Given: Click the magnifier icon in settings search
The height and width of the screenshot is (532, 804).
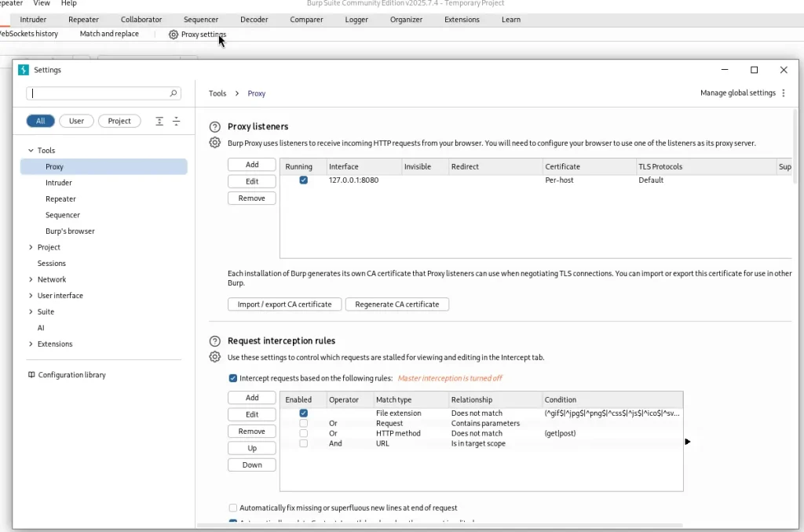Looking at the screenshot, I should (x=174, y=93).
